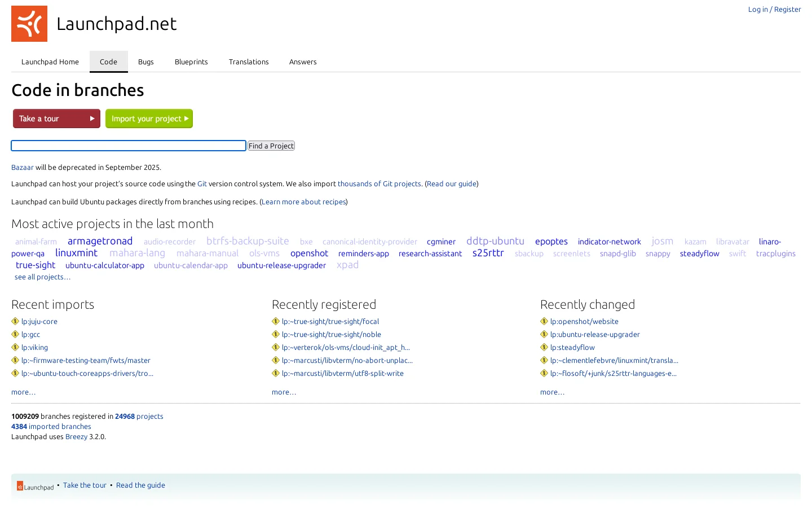Open thousands of Git projects link

tap(379, 183)
